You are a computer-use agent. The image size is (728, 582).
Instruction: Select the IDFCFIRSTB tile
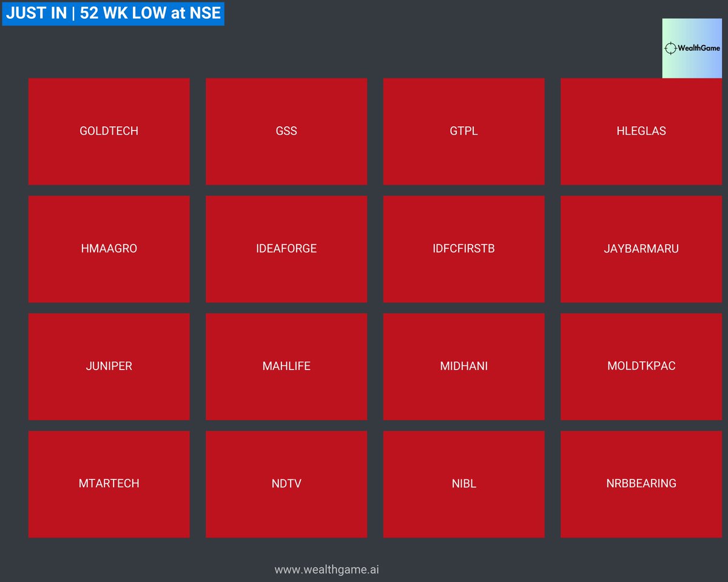point(464,249)
